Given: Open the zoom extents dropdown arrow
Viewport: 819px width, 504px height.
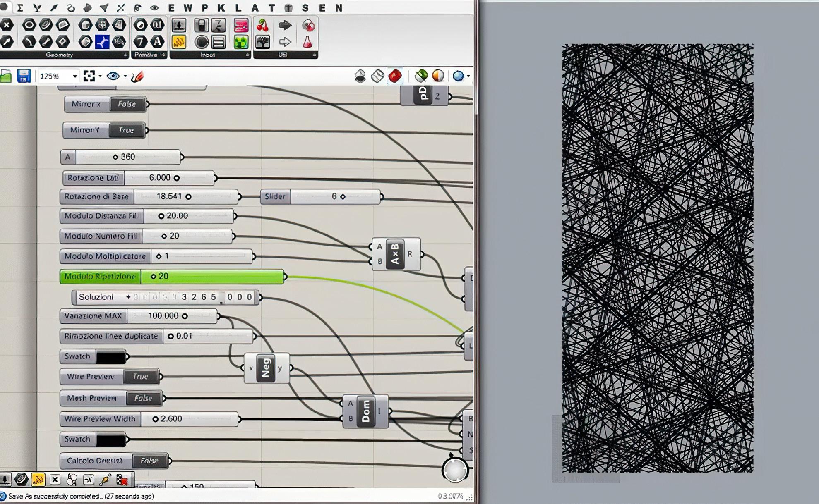Looking at the screenshot, I should pyautogui.click(x=100, y=76).
